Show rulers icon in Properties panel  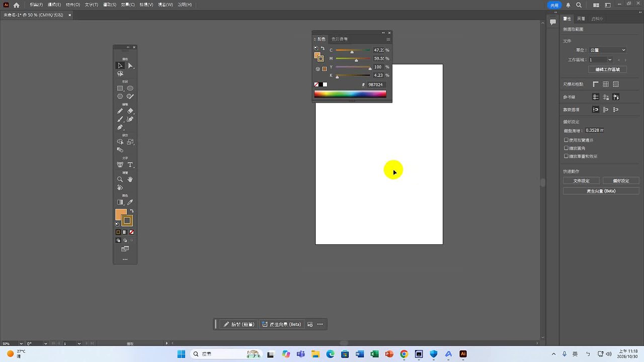596,84
